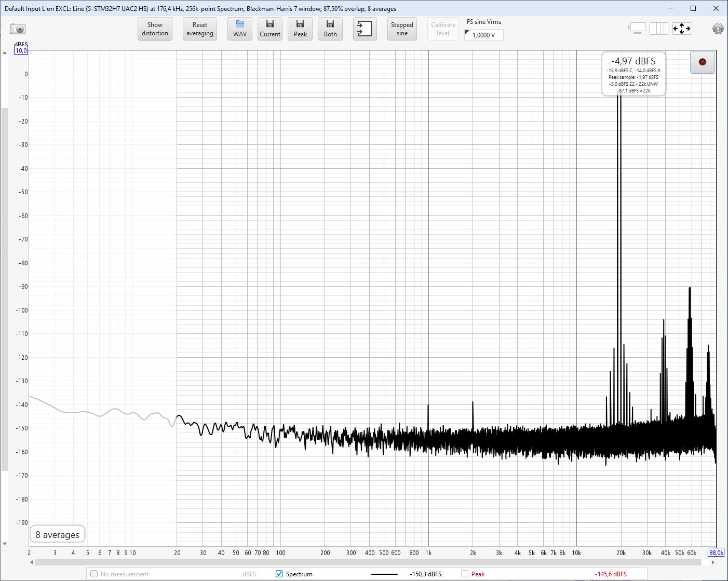Open RTA settings gear
Image resolution: width=728 pixels, height=581 pixels.
[718, 29]
